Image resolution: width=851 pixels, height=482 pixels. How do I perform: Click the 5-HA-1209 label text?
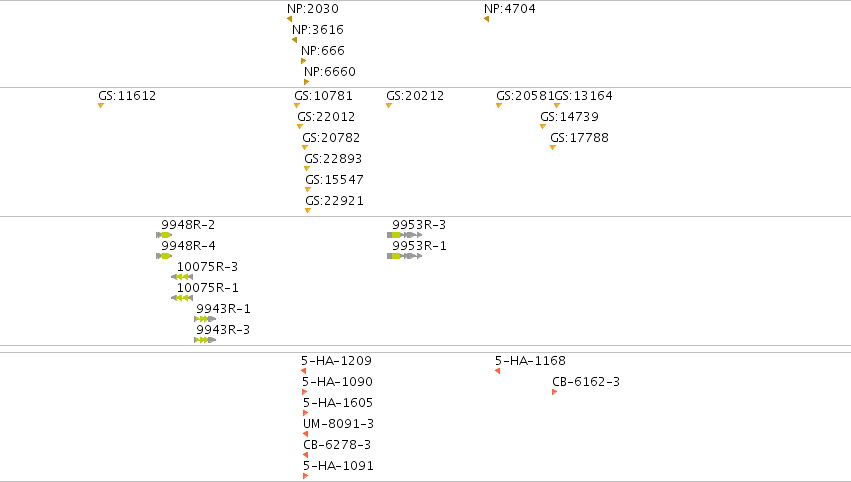pos(336,361)
